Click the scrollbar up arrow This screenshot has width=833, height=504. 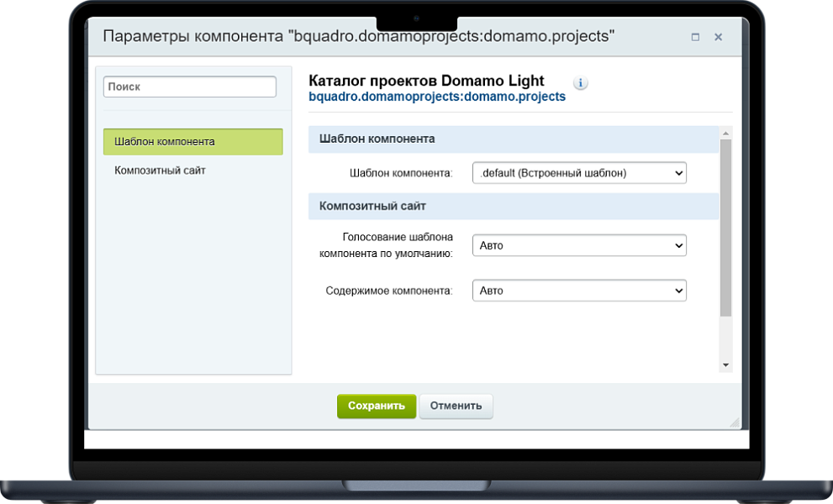pos(724,131)
